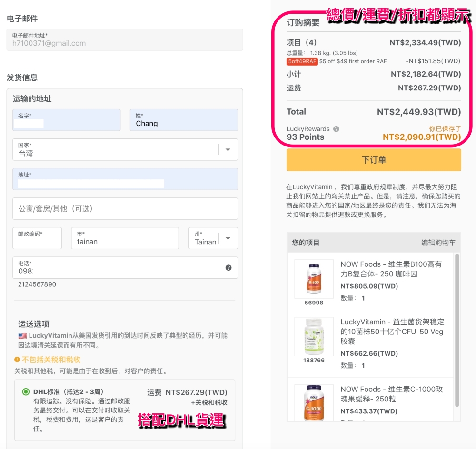Click the shipping cost NT$267.29(TWD) in summary
Image resolution: width=476 pixels, height=449 pixels.
point(429,88)
